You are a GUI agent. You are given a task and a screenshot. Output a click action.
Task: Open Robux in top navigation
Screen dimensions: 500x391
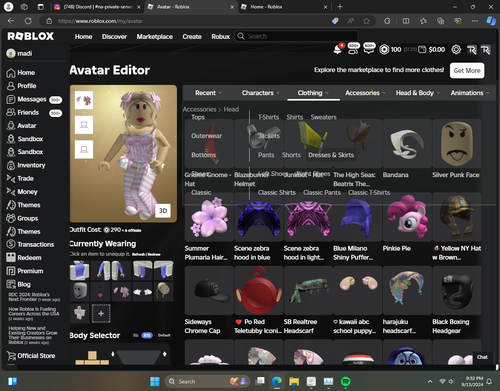(x=220, y=37)
